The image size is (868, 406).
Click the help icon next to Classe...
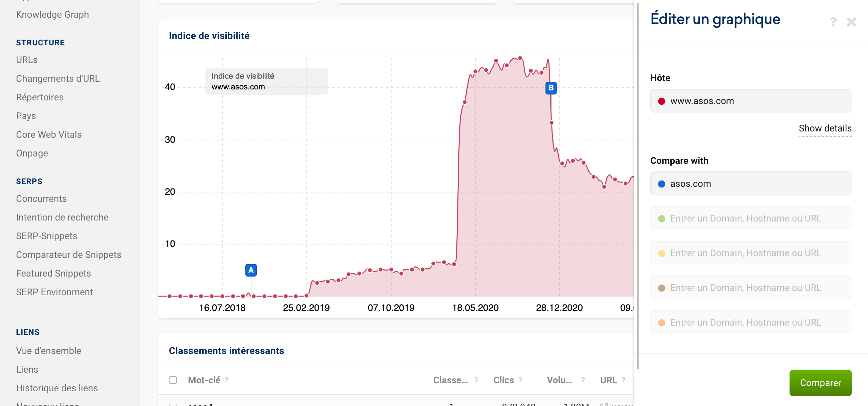click(476, 380)
